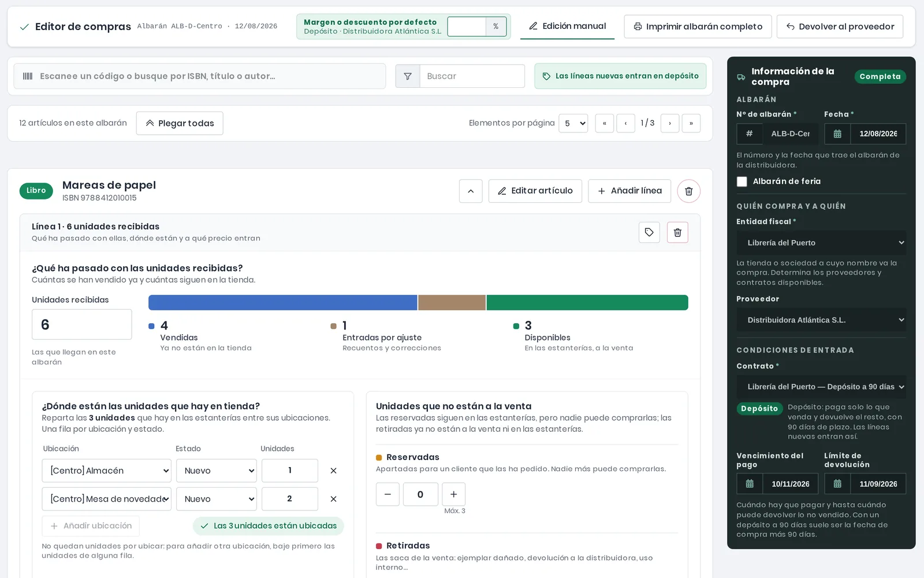Open the [Centro] Almacén location dropdown

(x=107, y=470)
